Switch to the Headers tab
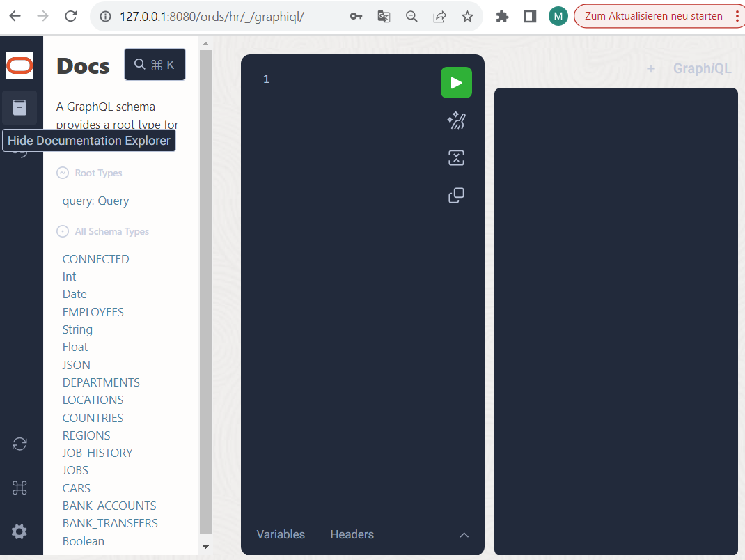This screenshot has width=745, height=560. click(352, 534)
